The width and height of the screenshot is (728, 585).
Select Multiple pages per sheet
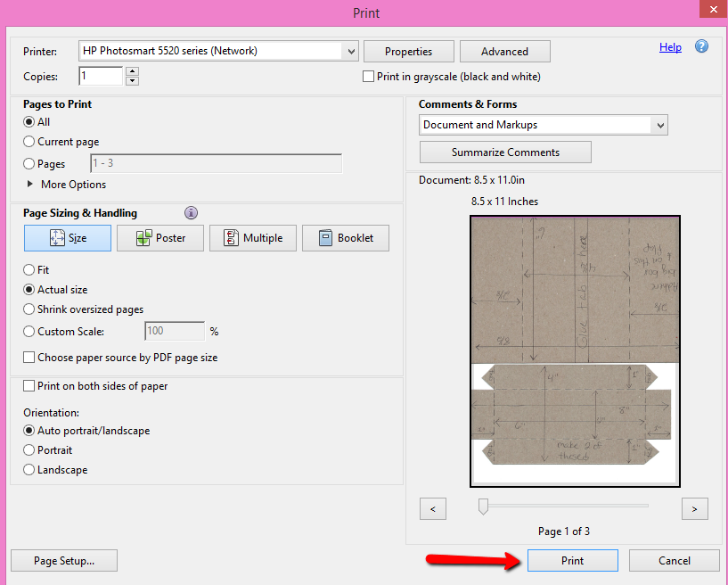(253, 238)
